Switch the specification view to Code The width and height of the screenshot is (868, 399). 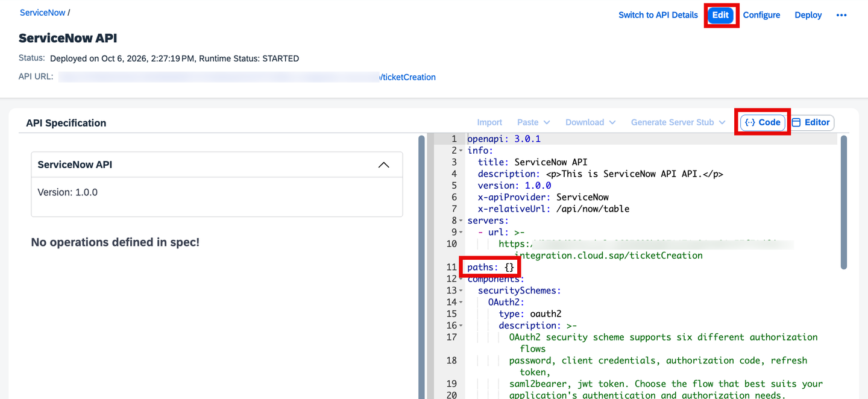pyautogui.click(x=763, y=122)
